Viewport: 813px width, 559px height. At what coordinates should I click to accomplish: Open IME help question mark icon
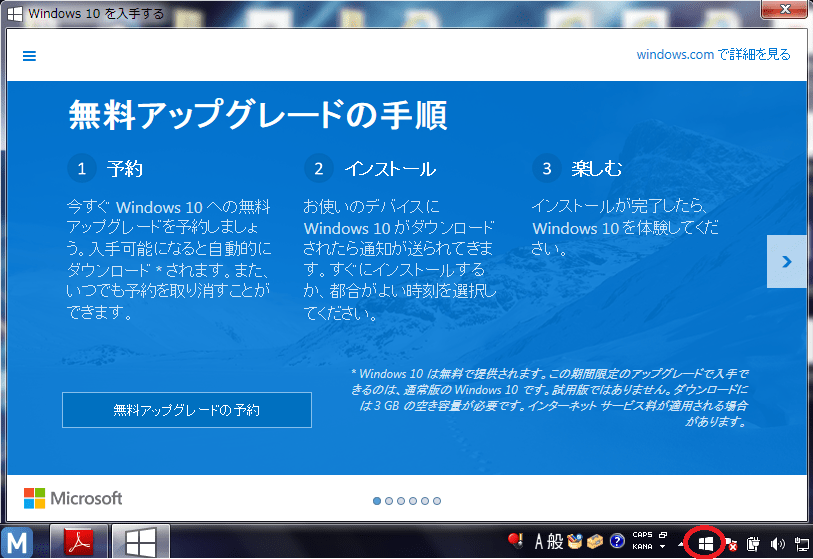pyautogui.click(x=617, y=541)
